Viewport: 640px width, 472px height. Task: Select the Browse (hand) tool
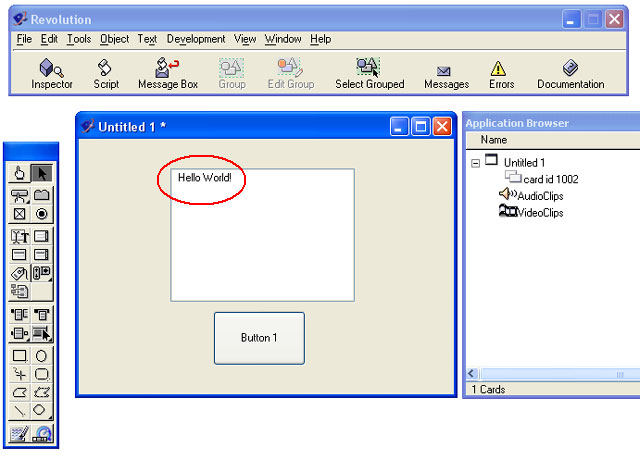click(19, 174)
